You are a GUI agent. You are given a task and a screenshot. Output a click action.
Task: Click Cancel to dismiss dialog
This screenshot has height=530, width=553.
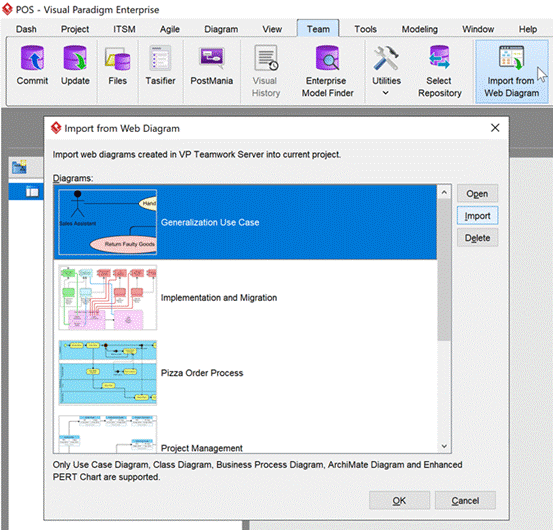click(x=465, y=500)
